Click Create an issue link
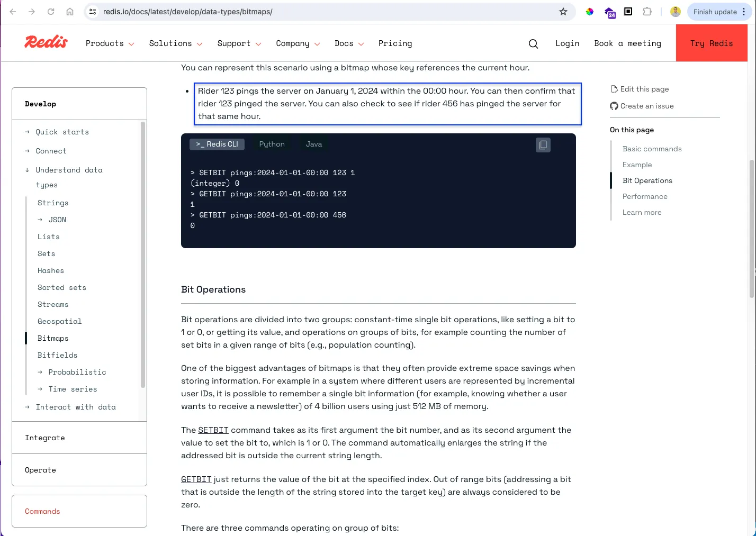The width and height of the screenshot is (756, 536). (642, 106)
